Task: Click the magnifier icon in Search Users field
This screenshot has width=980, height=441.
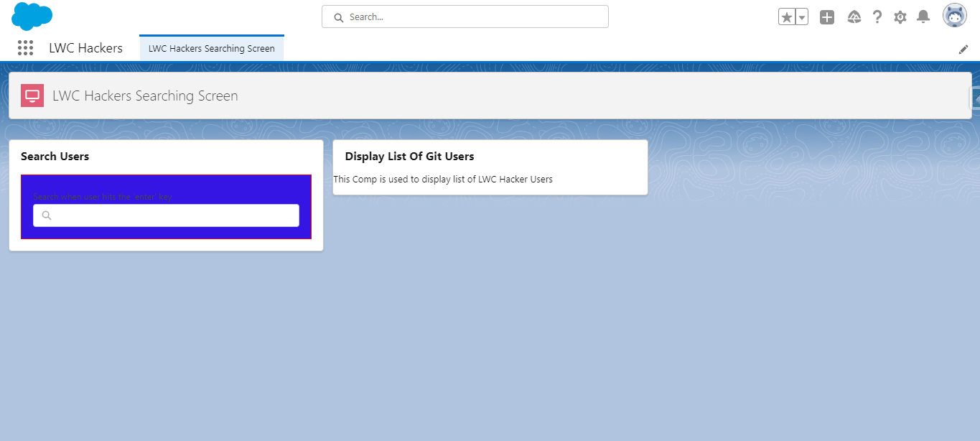Action: pos(47,215)
